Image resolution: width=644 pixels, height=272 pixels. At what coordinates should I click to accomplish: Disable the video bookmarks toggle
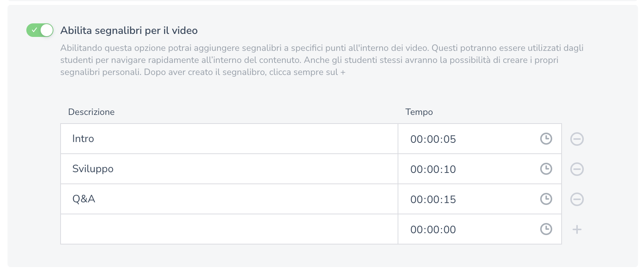click(x=40, y=30)
